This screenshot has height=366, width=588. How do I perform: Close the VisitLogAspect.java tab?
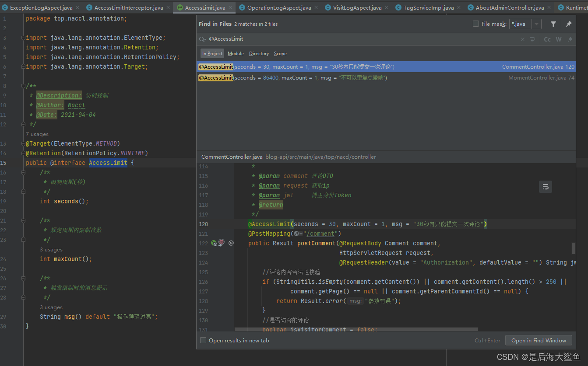[x=387, y=8]
